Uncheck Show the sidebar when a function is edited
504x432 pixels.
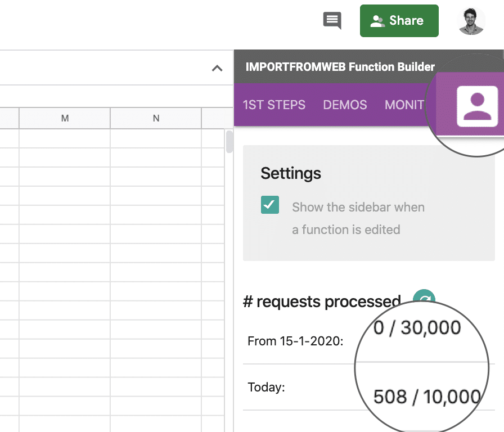click(x=270, y=205)
